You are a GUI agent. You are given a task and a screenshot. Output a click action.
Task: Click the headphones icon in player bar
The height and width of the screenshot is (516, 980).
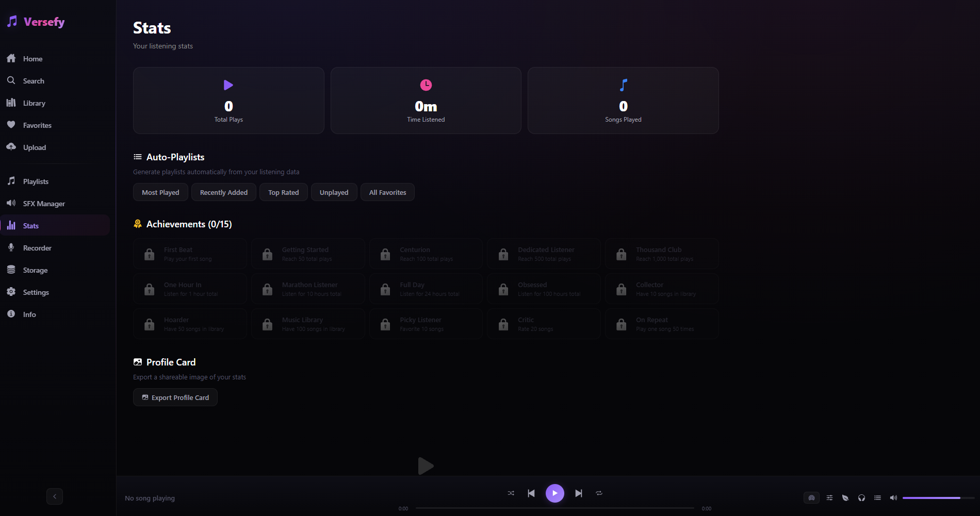(x=861, y=498)
